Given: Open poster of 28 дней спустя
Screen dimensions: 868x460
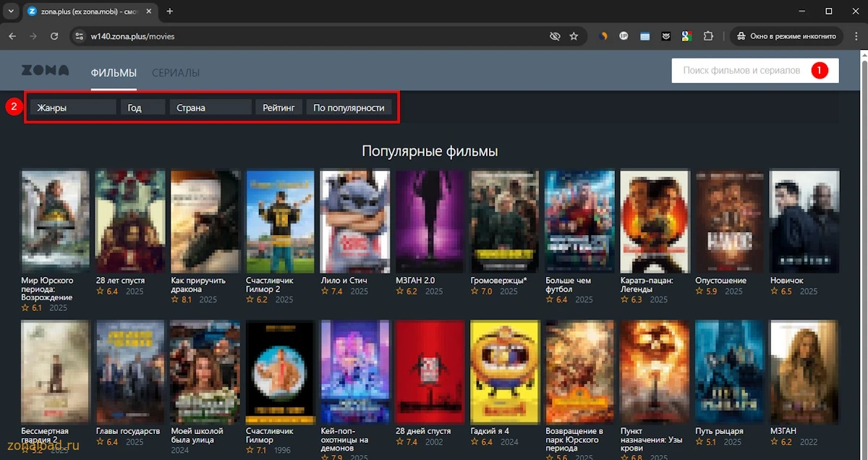Looking at the screenshot, I should pos(430,372).
